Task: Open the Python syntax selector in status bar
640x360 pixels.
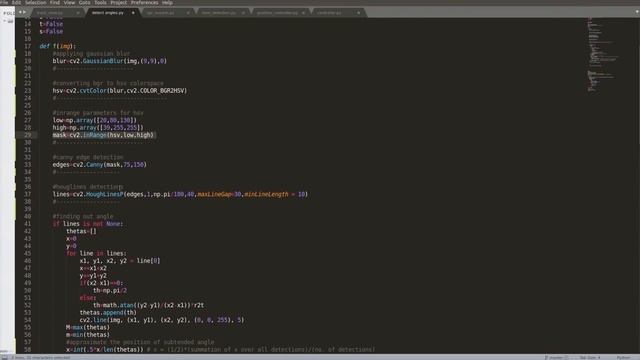Action: click(x=623, y=357)
